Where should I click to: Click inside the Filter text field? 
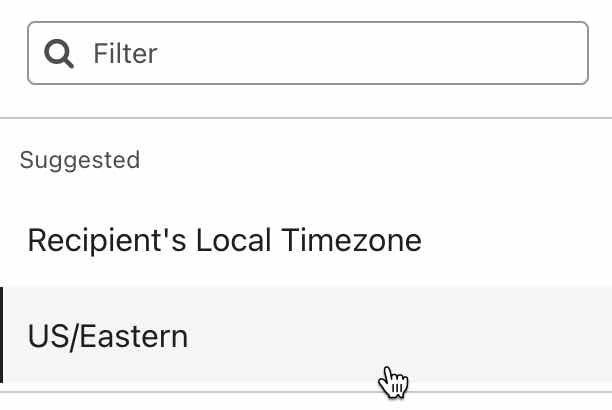tap(330, 53)
